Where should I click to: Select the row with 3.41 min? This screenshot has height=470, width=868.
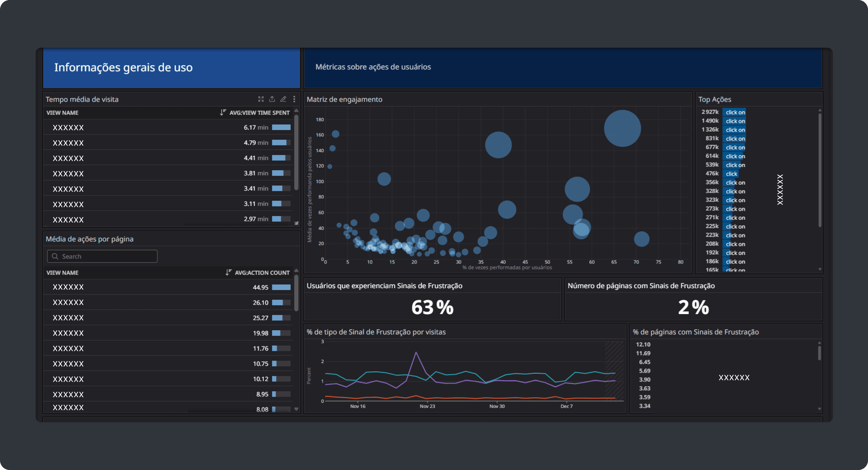point(168,188)
